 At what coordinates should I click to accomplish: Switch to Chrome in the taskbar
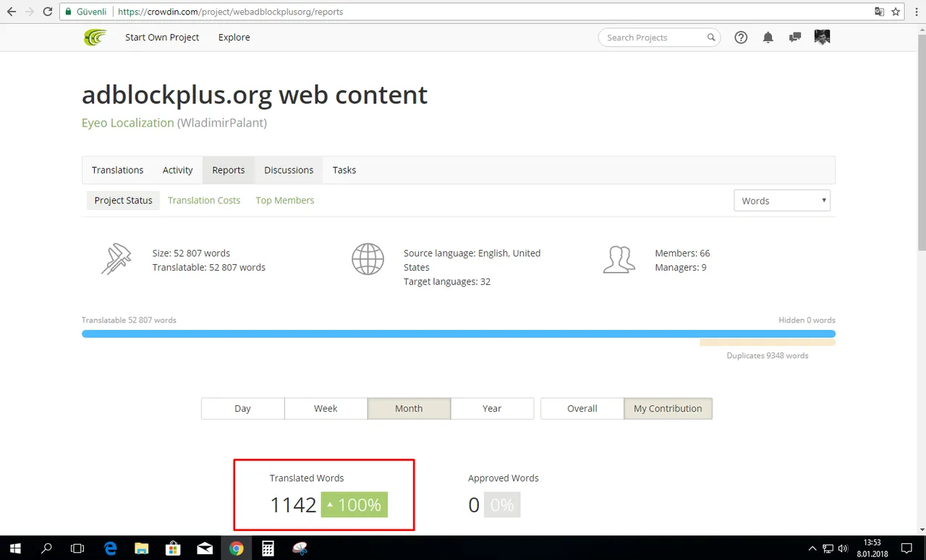[237, 548]
